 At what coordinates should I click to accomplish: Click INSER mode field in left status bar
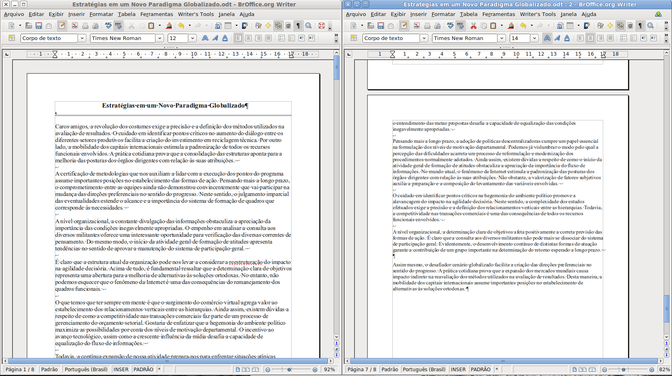[121, 369]
